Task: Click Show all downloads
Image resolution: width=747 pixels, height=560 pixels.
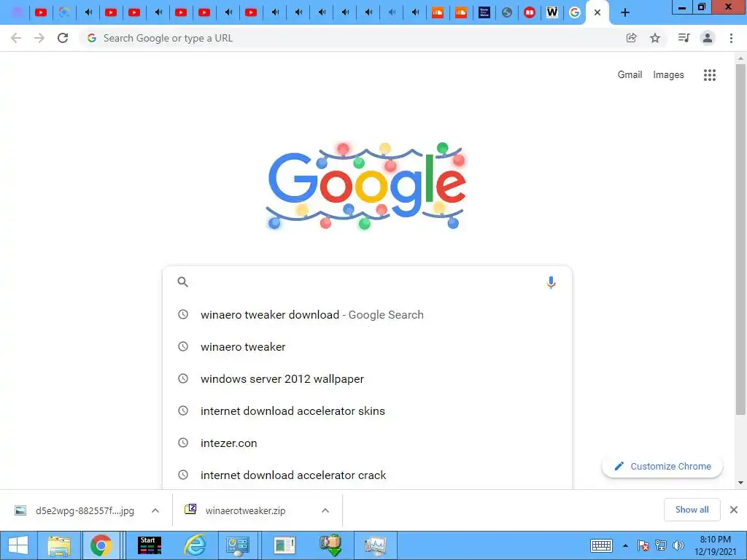Action: (692, 510)
